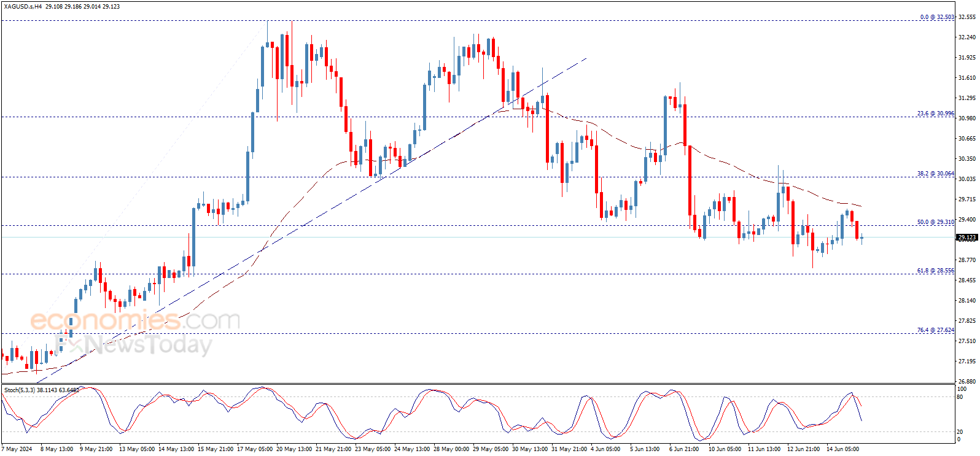Click the 31.610 price axis value
The width and height of the screenshot is (980, 456).
[966, 78]
